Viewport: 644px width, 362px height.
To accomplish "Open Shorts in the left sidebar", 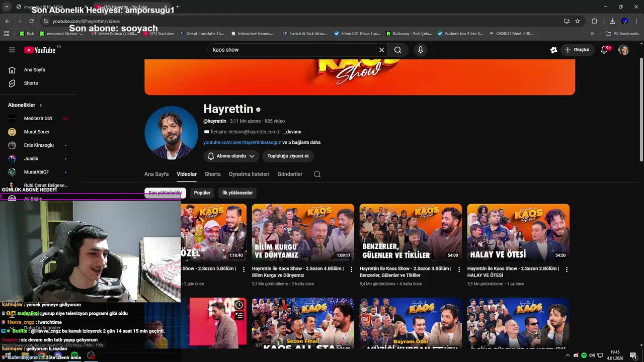I will click(31, 83).
